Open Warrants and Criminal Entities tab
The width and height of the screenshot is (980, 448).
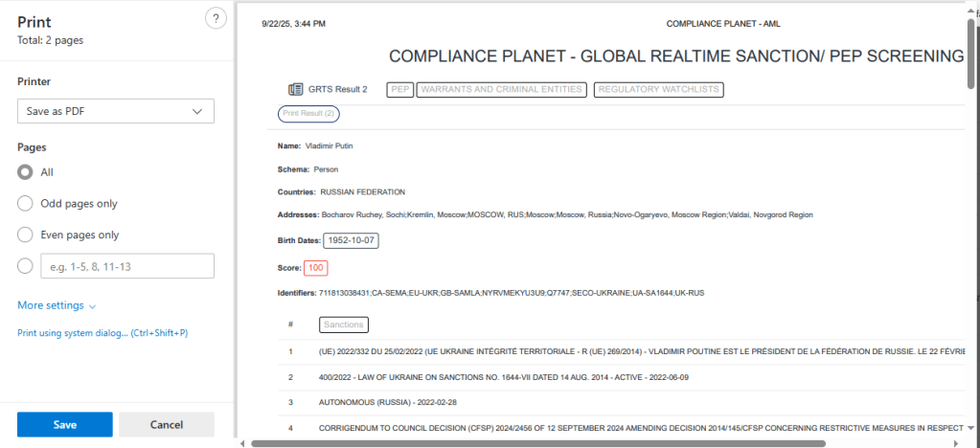[x=501, y=89]
